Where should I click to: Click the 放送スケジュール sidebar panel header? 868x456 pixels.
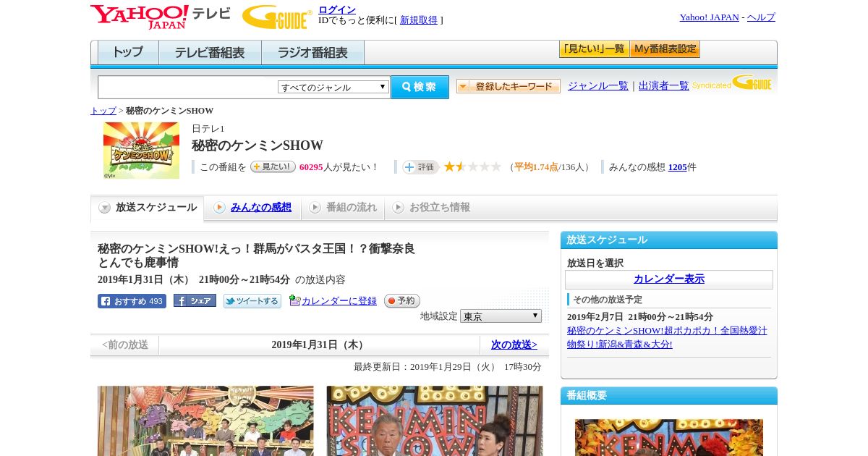pos(669,240)
